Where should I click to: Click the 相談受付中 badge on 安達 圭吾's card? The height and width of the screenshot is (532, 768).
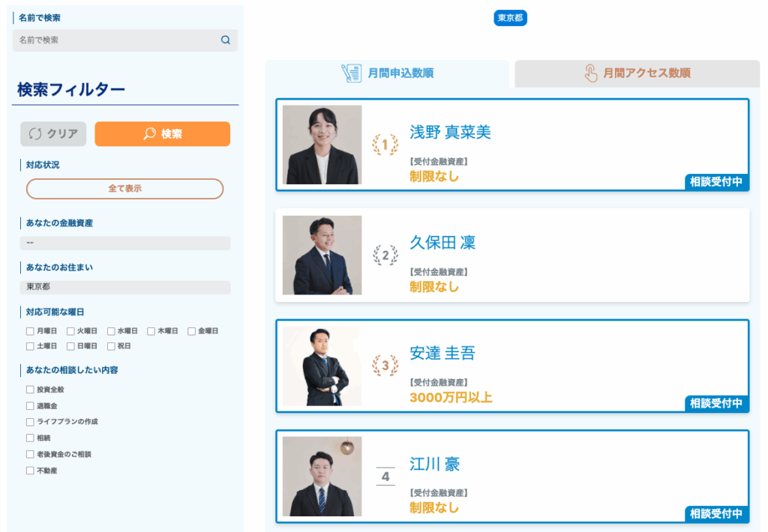coord(716,403)
